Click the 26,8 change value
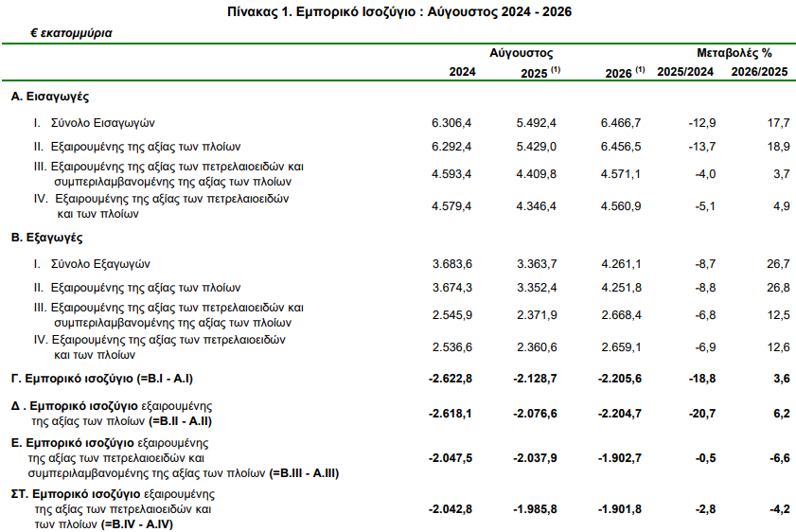The height and width of the screenshot is (532, 796). point(778,288)
